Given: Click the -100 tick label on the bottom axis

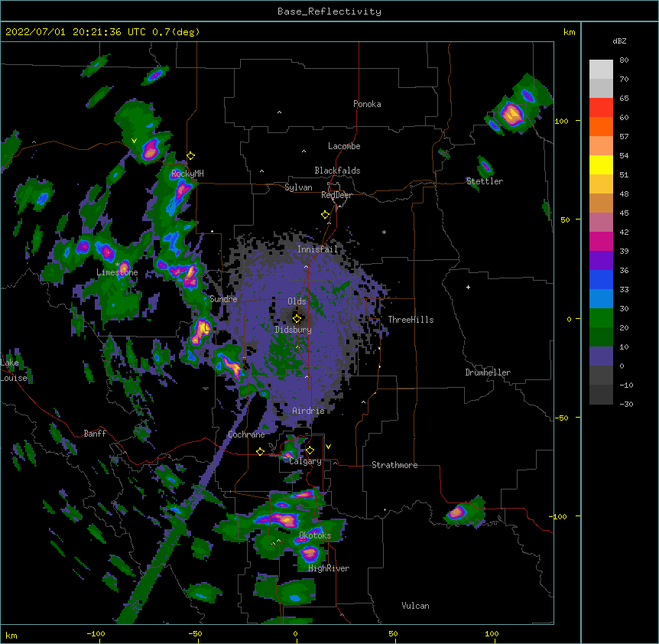Looking at the screenshot, I should [x=96, y=633].
